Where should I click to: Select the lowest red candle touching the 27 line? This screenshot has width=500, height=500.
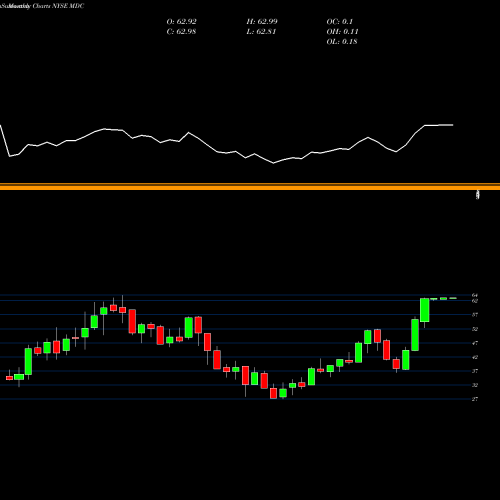pos(273,393)
